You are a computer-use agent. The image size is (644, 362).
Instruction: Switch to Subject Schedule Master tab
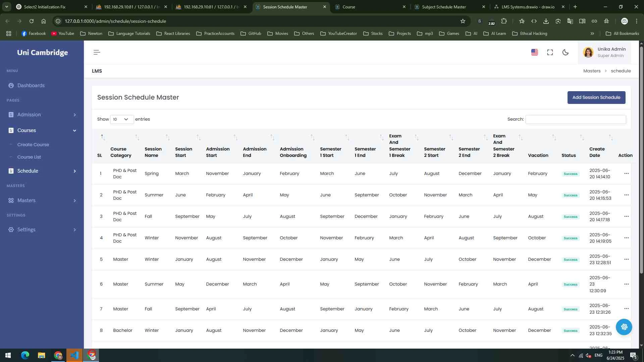tap(444, 7)
